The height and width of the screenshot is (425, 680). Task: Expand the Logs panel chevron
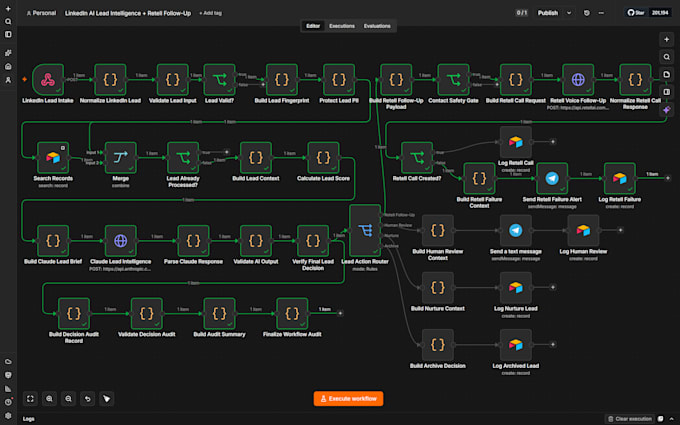coord(672,418)
